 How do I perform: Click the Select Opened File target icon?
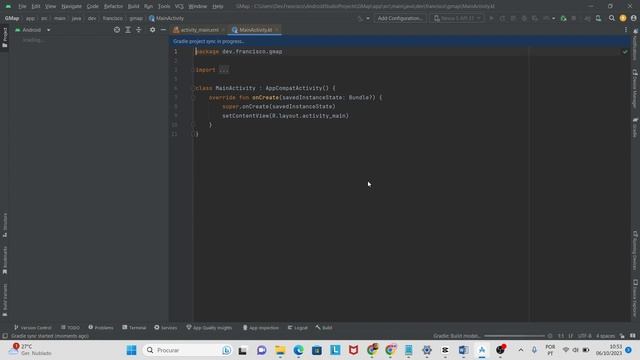[117, 30]
